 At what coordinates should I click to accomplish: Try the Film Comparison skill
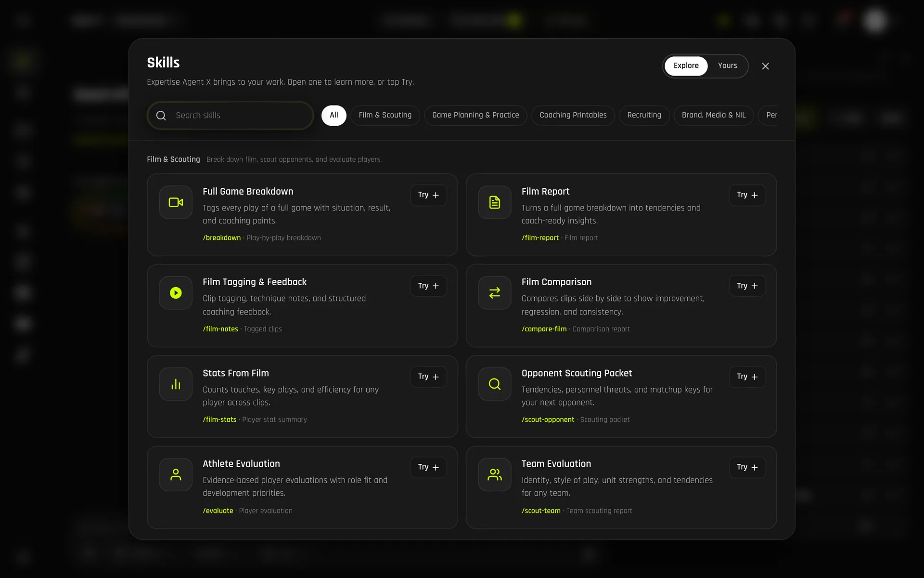[747, 286]
